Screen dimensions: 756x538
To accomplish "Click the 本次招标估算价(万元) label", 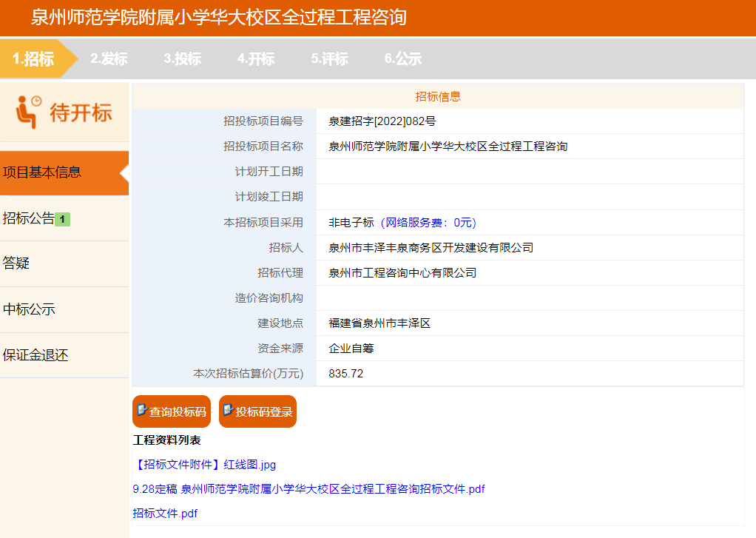I will click(249, 374).
